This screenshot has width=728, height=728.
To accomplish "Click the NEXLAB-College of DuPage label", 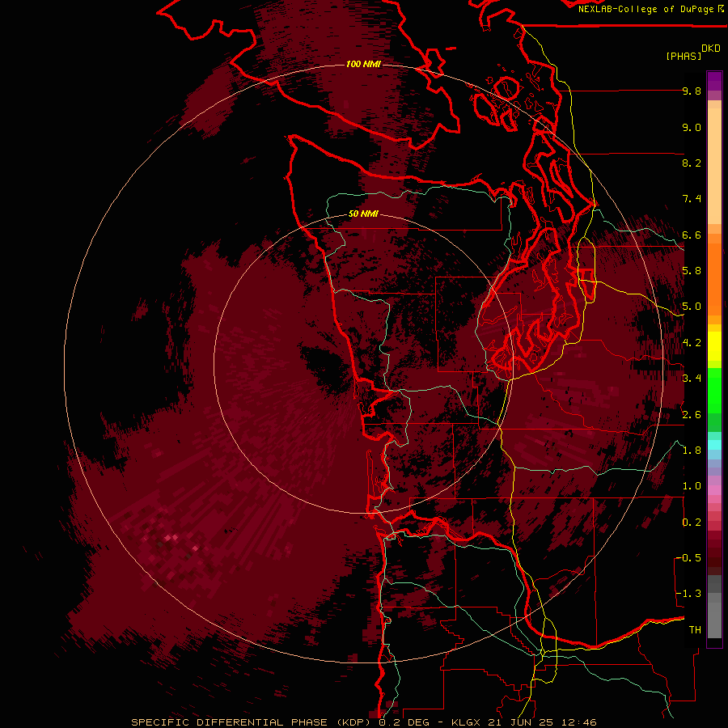I will (647, 9).
